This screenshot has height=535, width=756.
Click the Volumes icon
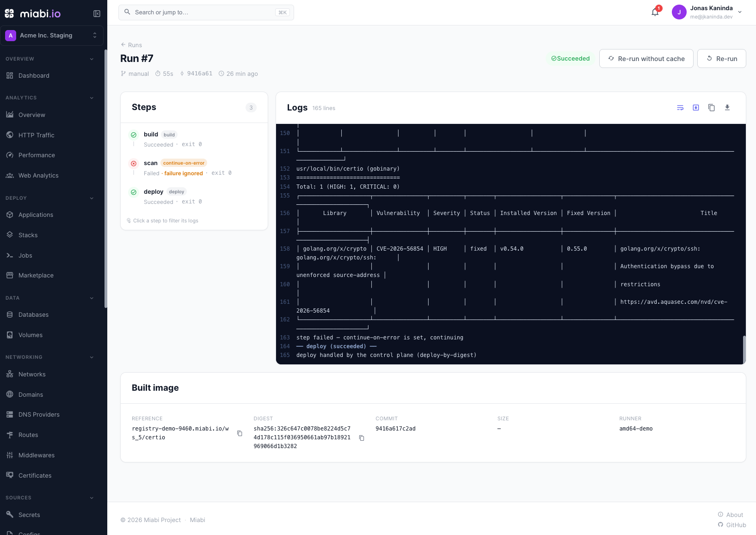(10, 335)
